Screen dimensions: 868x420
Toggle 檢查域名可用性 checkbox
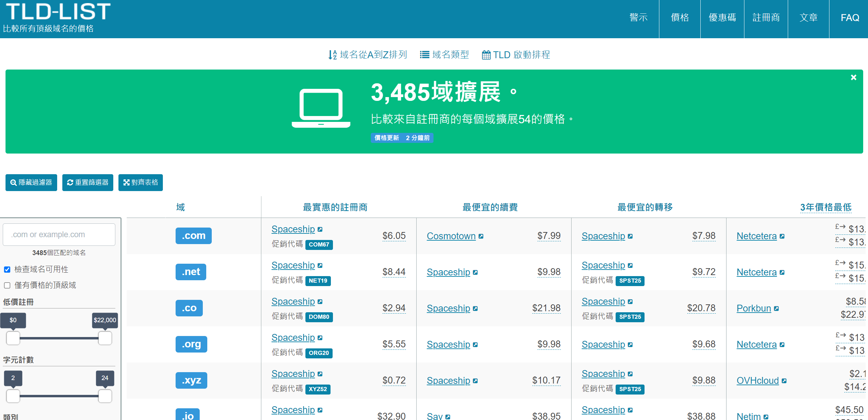[7, 270]
